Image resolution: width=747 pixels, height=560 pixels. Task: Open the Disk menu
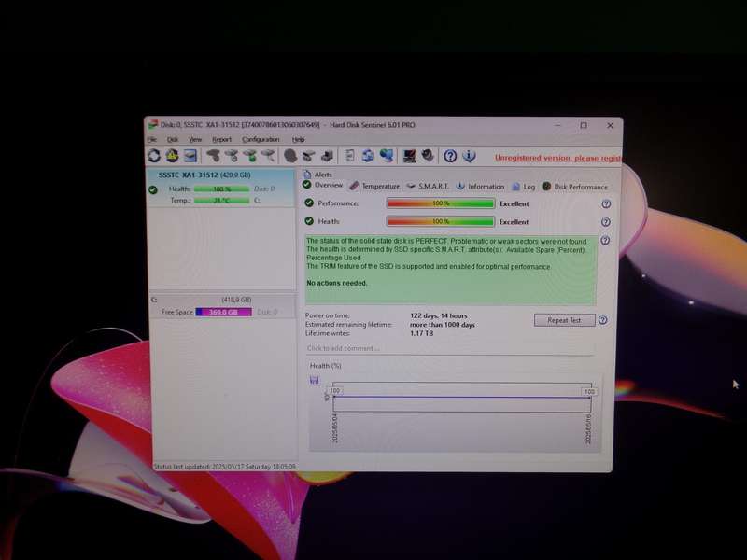coord(173,139)
